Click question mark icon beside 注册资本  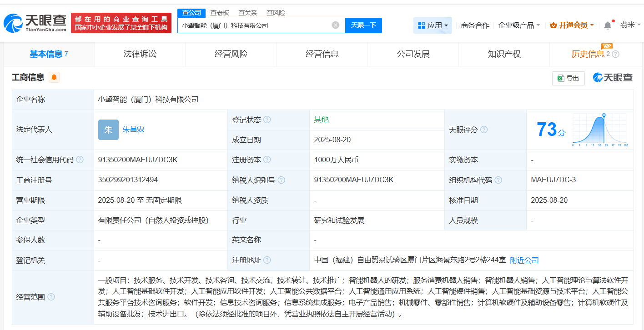(268, 160)
